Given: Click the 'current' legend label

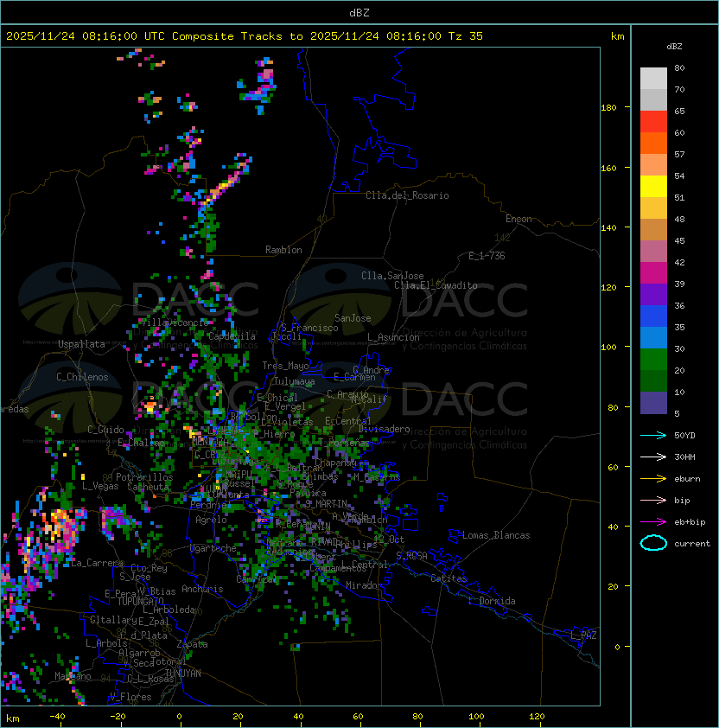Looking at the screenshot, I should [x=692, y=543].
